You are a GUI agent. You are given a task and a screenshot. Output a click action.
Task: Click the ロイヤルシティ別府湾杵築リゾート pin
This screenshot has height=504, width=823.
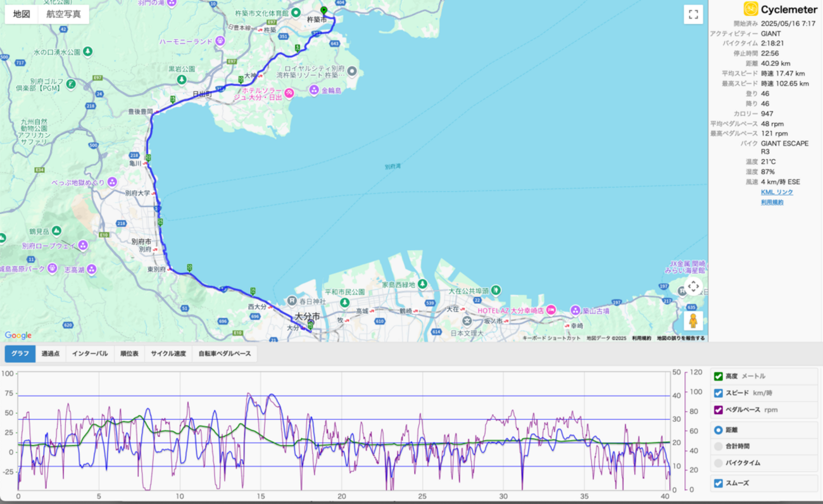(353, 71)
